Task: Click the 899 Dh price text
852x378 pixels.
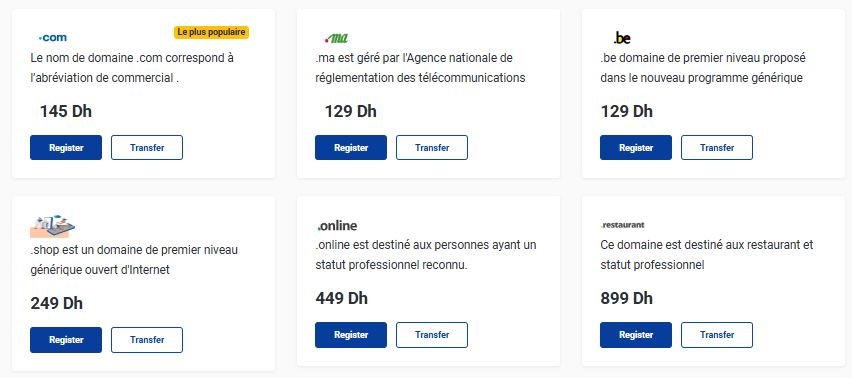Action: coord(627,299)
